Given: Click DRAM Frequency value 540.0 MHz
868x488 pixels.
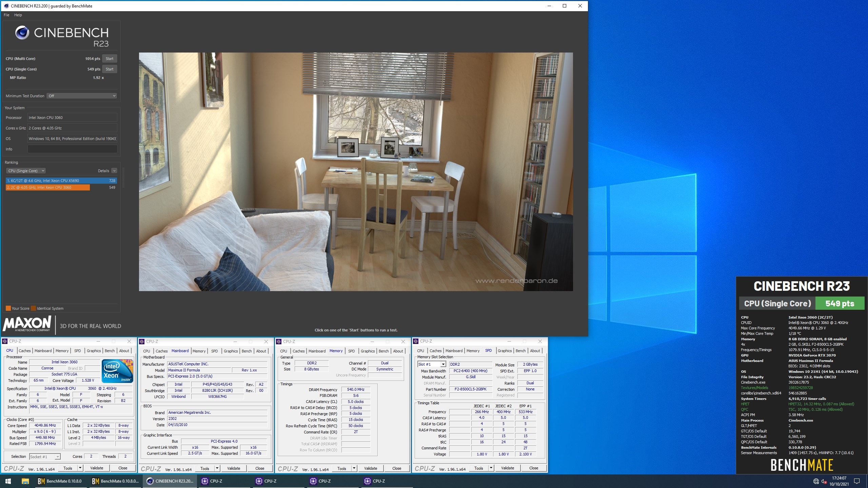Looking at the screenshot, I should coord(356,390).
